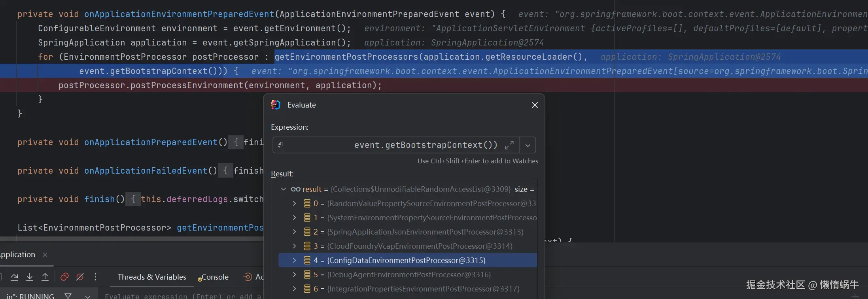Open View Breakpoints overlapping circles icon

tap(64, 277)
